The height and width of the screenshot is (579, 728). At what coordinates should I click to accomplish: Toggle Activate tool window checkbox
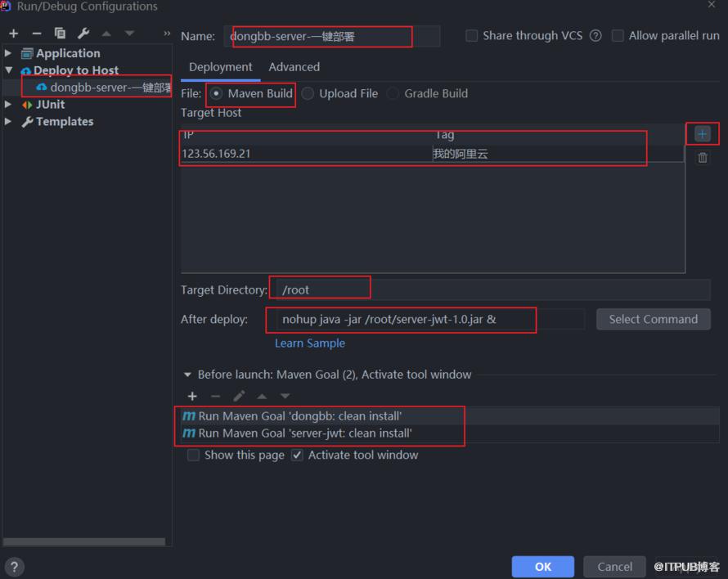(x=297, y=455)
